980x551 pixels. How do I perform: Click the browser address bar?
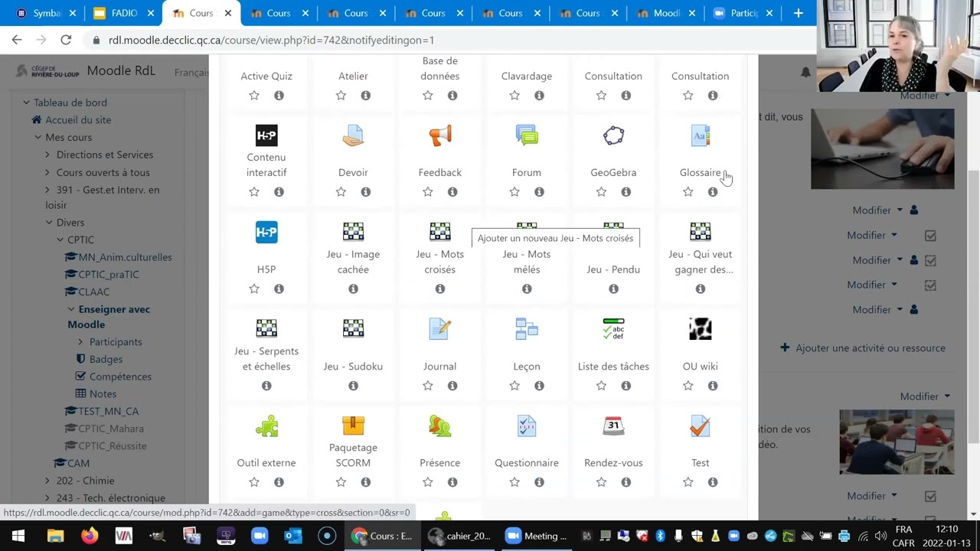click(452, 40)
